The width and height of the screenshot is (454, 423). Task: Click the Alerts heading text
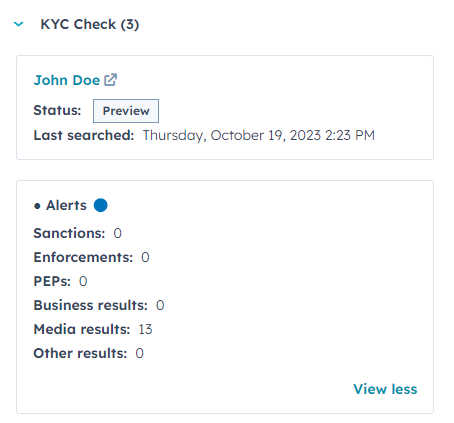click(x=66, y=205)
